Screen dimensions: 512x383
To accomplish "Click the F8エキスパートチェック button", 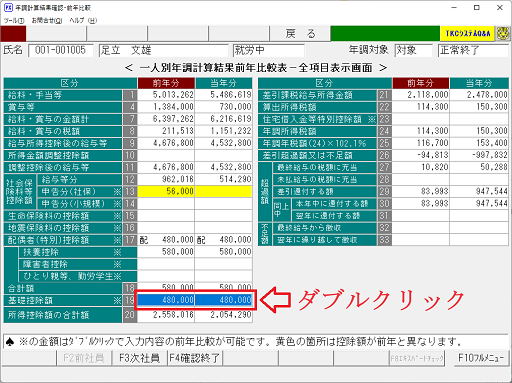I will pyautogui.click(x=417, y=358).
